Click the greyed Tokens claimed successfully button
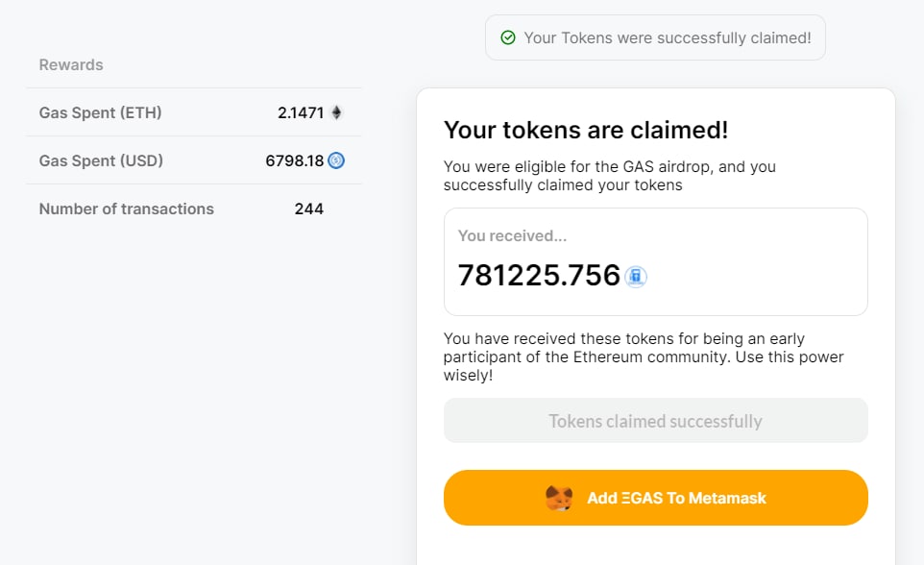 pyautogui.click(x=655, y=421)
